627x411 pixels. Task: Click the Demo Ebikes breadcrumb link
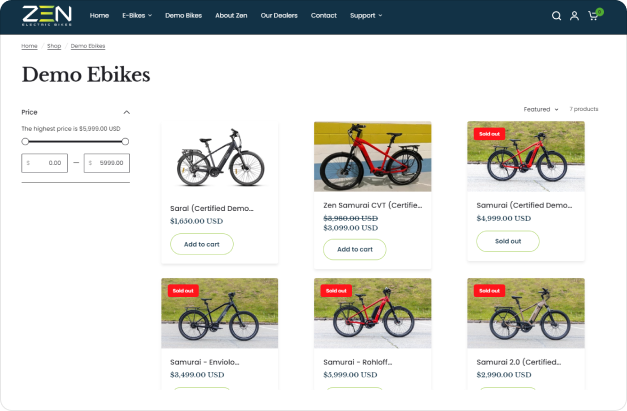pos(88,46)
